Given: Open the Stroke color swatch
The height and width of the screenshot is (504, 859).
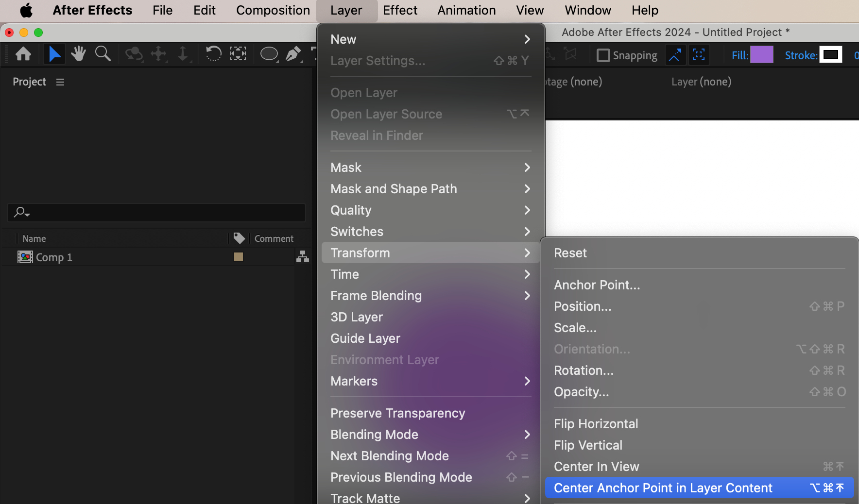Looking at the screenshot, I should tap(831, 55).
